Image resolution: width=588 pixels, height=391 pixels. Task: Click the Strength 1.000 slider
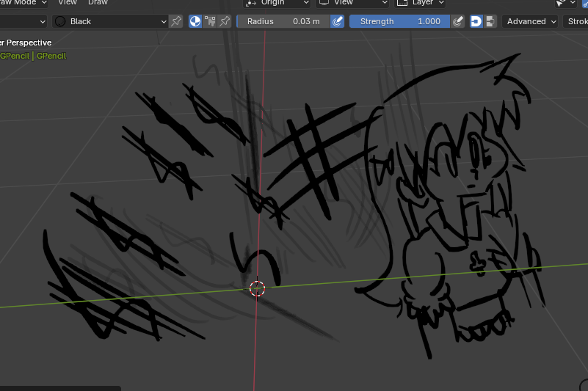(x=400, y=21)
